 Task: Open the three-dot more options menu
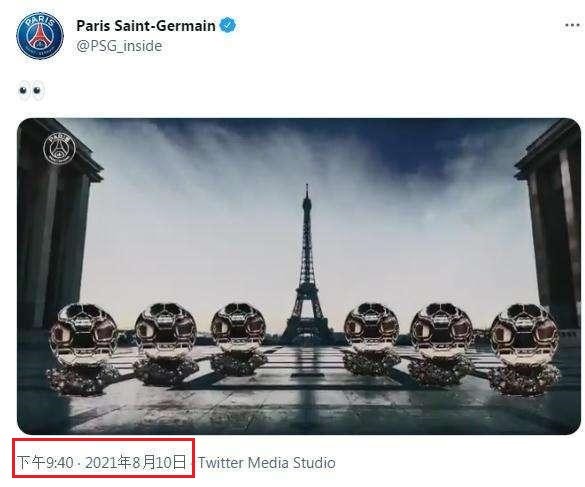point(572,25)
